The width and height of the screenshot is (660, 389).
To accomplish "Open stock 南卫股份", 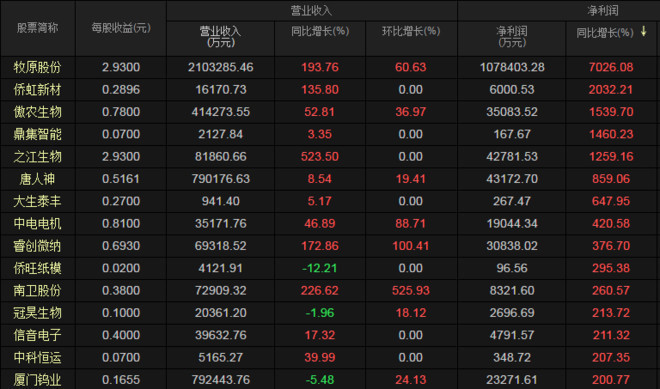I will pos(37,290).
